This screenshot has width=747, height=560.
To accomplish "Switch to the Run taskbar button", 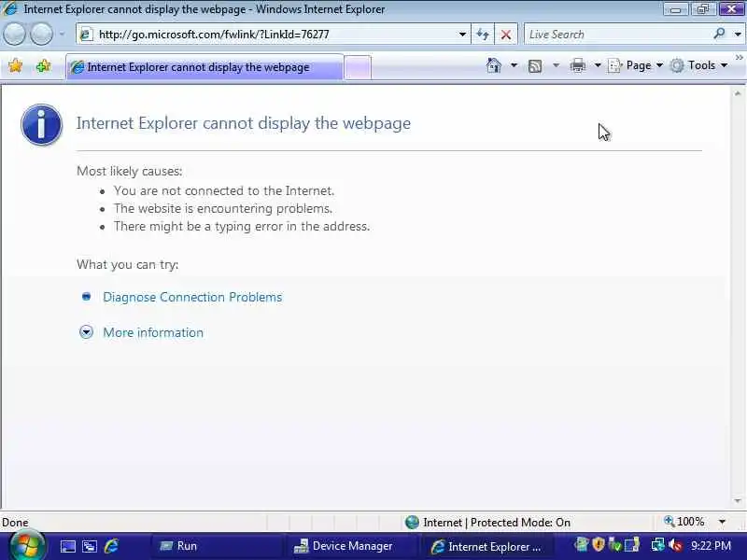I will click(217, 546).
